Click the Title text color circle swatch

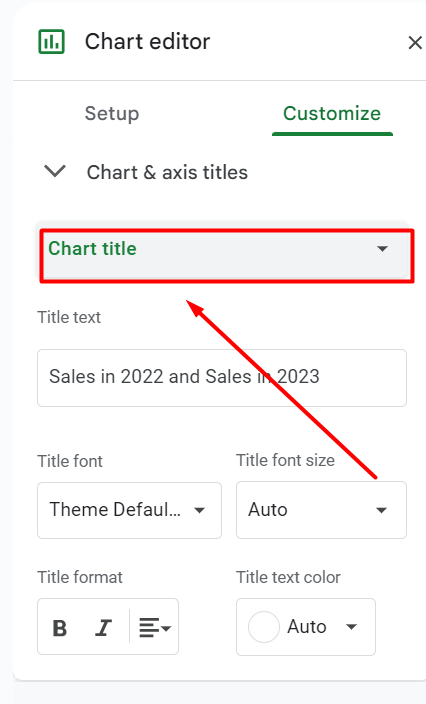(x=264, y=627)
